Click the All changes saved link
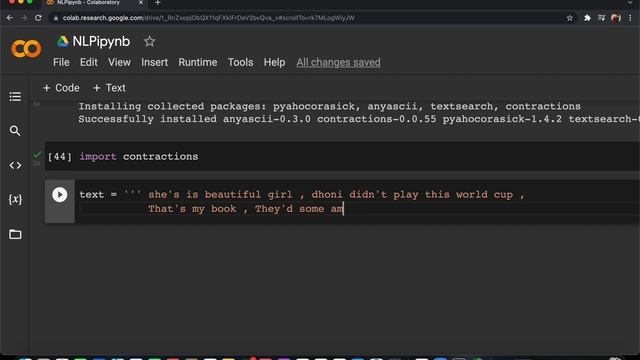The width and height of the screenshot is (640, 360). pyautogui.click(x=338, y=62)
